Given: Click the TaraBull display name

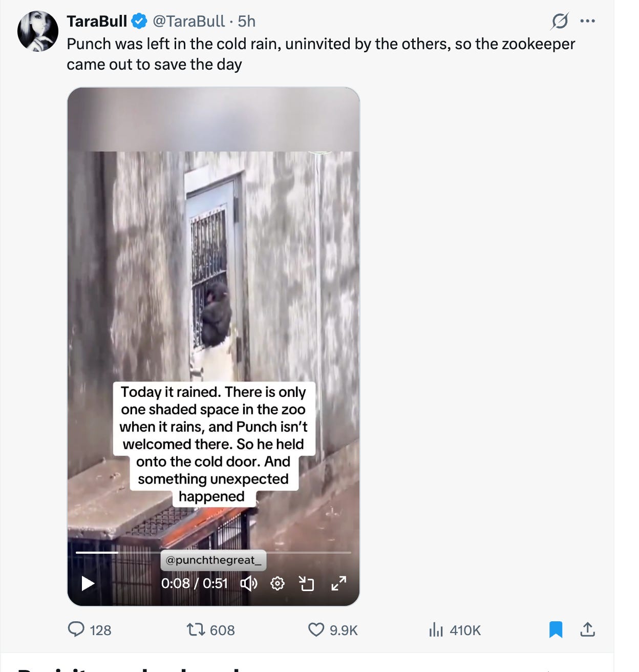Looking at the screenshot, I should pyautogui.click(x=97, y=21).
